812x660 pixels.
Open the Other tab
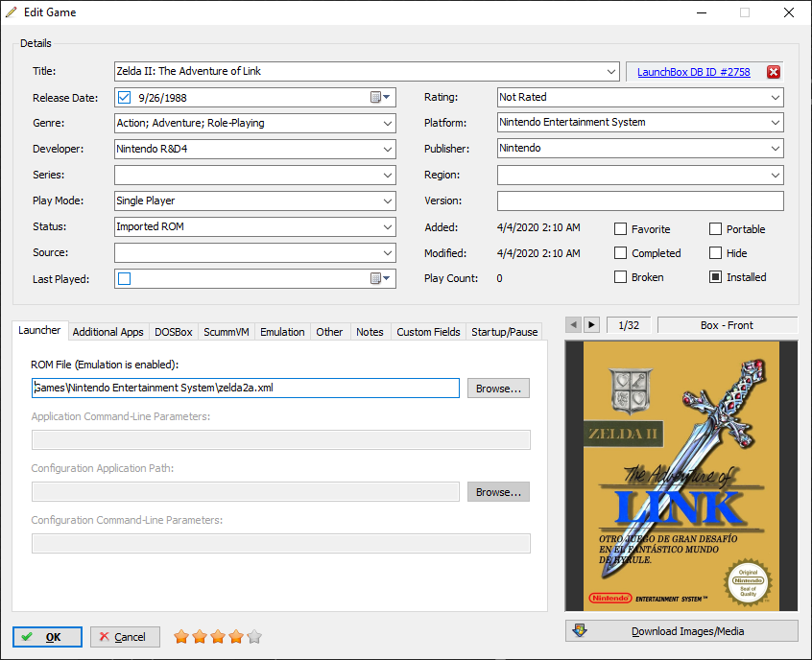click(329, 332)
